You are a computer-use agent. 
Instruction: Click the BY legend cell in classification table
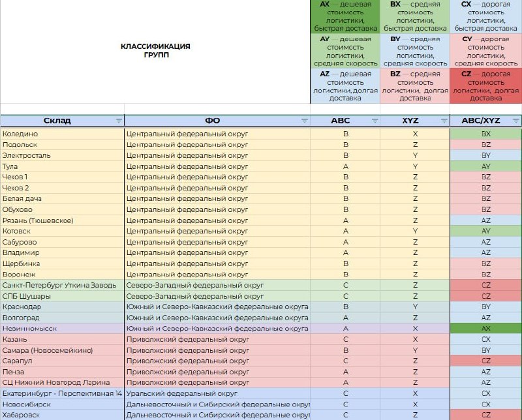[414, 52]
